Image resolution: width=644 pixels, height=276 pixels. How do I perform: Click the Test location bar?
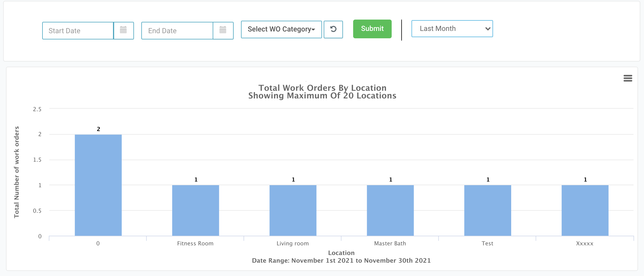point(488,210)
